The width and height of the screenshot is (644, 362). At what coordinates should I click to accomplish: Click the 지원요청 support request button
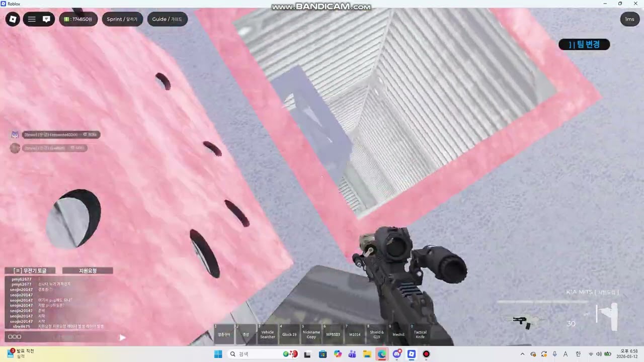[x=88, y=270]
